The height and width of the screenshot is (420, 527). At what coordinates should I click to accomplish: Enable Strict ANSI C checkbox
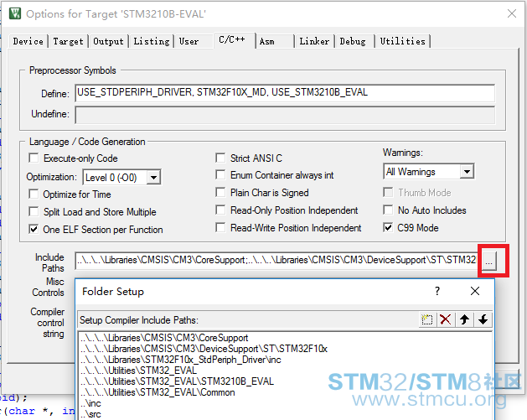(220, 158)
